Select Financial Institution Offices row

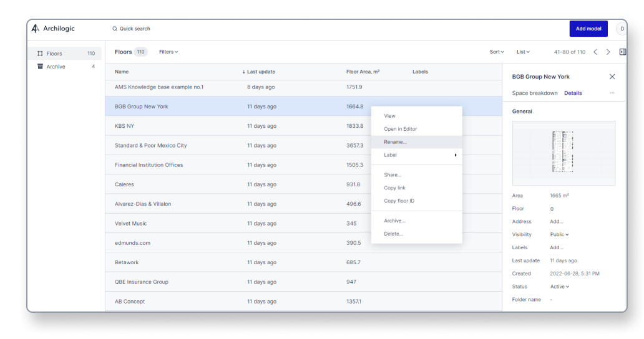[x=303, y=165]
